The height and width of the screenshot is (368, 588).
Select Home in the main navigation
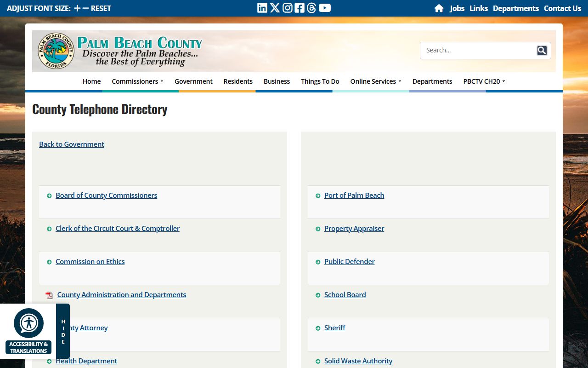point(92,81)
